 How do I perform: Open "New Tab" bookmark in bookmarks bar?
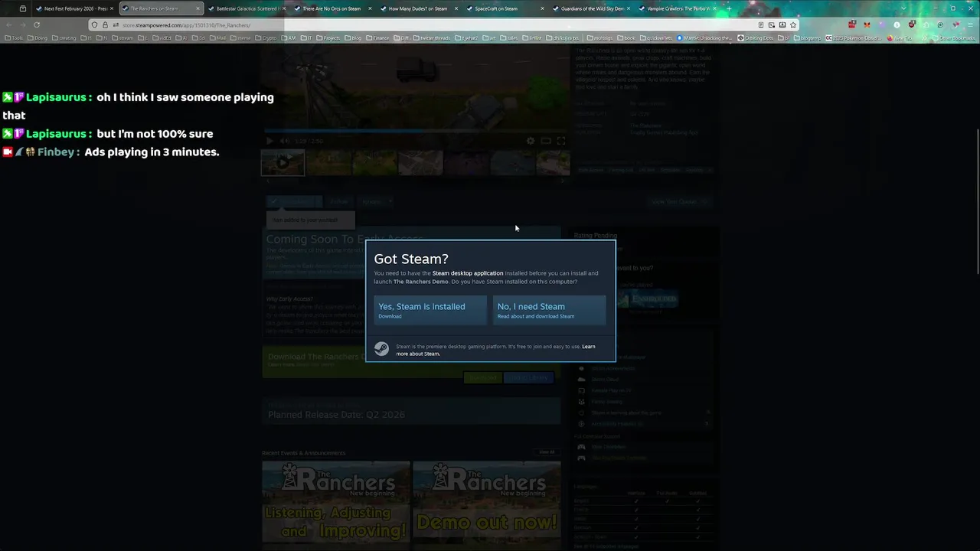click(x=900, y=37)
